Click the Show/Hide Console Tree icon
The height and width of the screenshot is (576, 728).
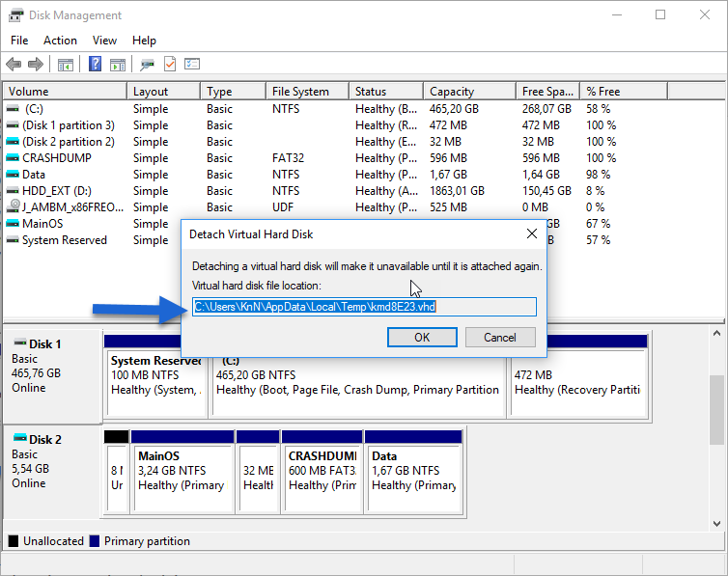click(x=66, y=65)
